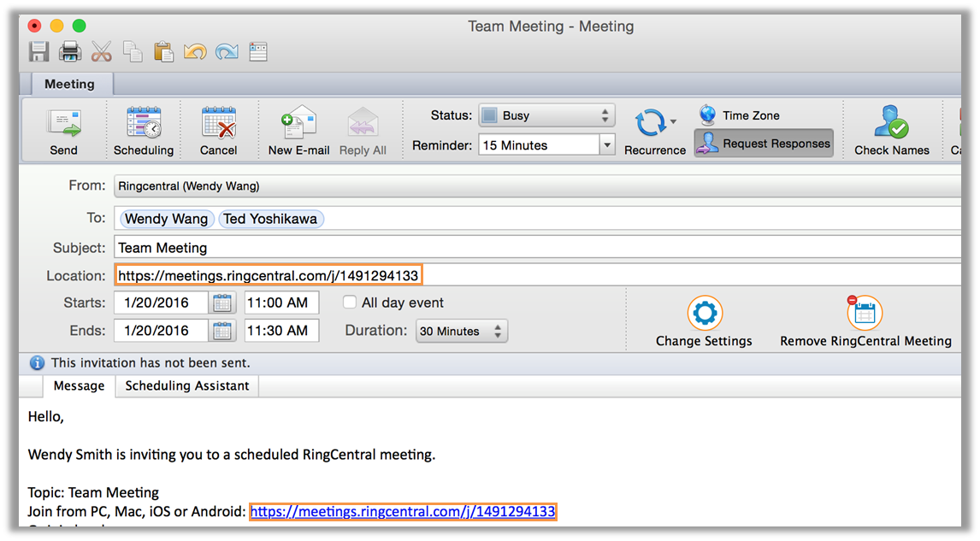Click the 'Hello,' line in the message body
Image resolution: width=980 pixels, height=541 pixels.
[x=46, y=417]
